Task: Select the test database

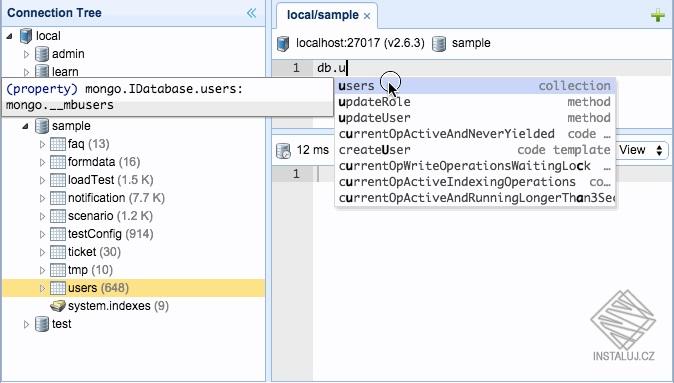Action: pos(61,324)
